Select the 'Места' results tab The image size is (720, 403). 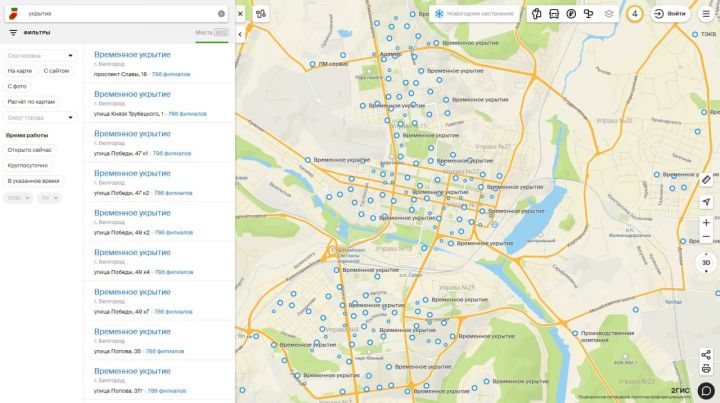[204, 33]
